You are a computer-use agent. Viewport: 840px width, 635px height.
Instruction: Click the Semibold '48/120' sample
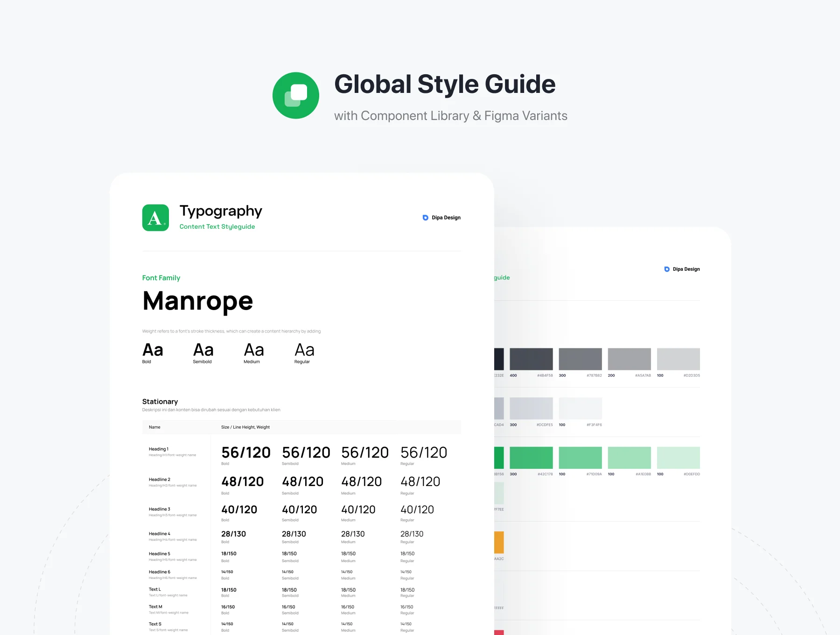pos(303,482)
